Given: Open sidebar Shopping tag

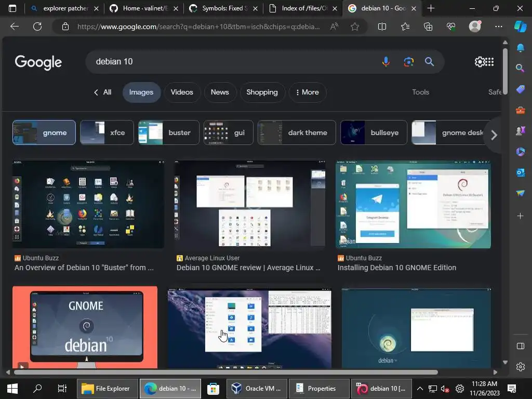Looking at the screenshot, I should click(520, 89).
